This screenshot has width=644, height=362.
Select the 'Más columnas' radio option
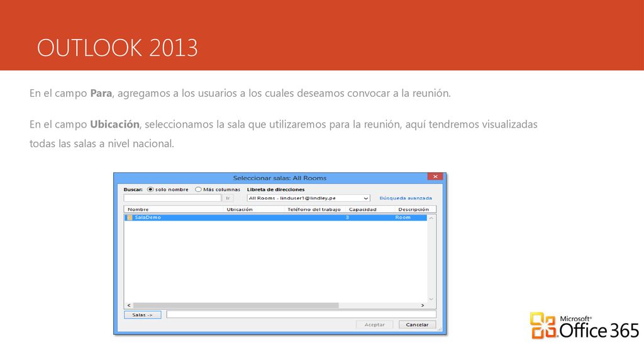point(198,190)
